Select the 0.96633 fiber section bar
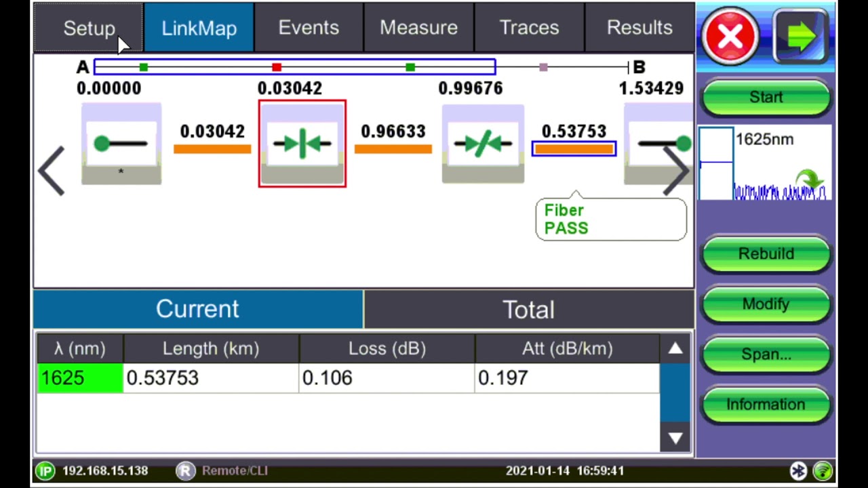Screen dimensions: 868x488 (x=393, y=148)
